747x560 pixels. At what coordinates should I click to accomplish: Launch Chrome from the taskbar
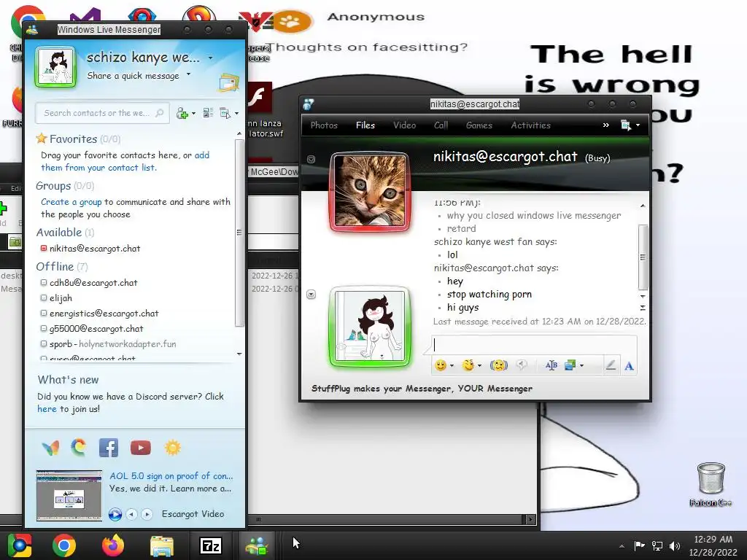[x=64, y=545]
